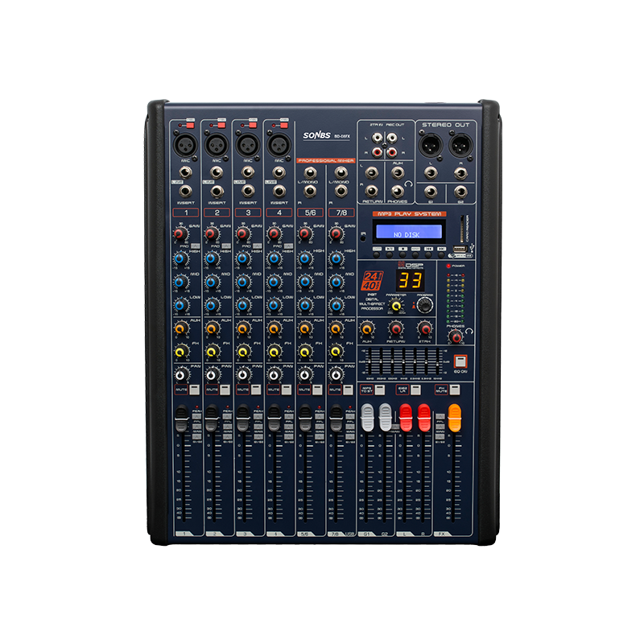Viewport: 644px width, 644px height.
Task: Click the orange FX fader cap
Action: [455, 417]
